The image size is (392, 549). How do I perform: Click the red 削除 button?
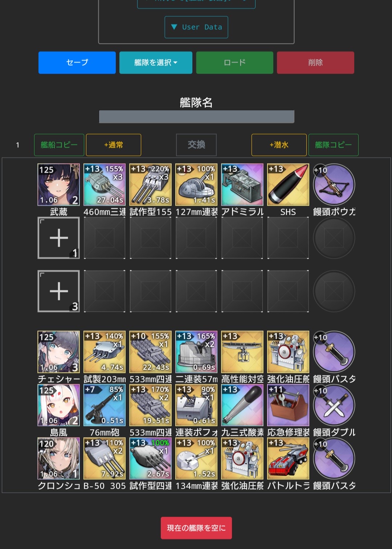click(315, 62)
